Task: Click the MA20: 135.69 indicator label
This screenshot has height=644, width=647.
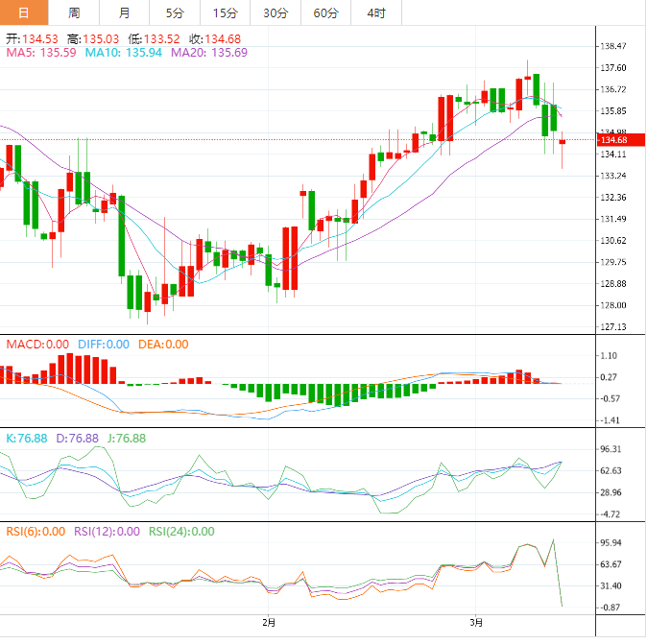Action: [209, 53]
